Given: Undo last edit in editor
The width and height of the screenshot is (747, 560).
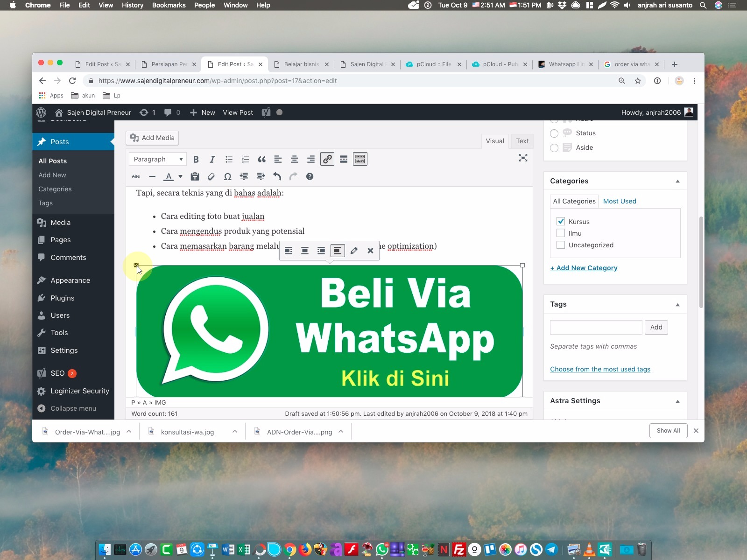Looking at the screenshot, I should [x=277, y=176].
